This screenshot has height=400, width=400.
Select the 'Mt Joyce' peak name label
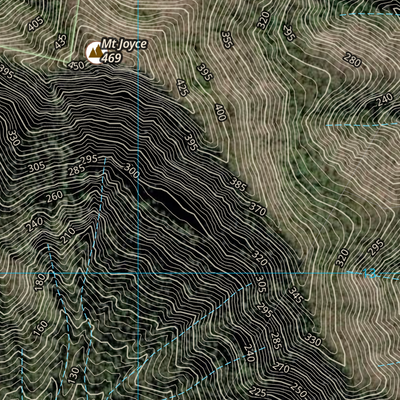[124, 44]
